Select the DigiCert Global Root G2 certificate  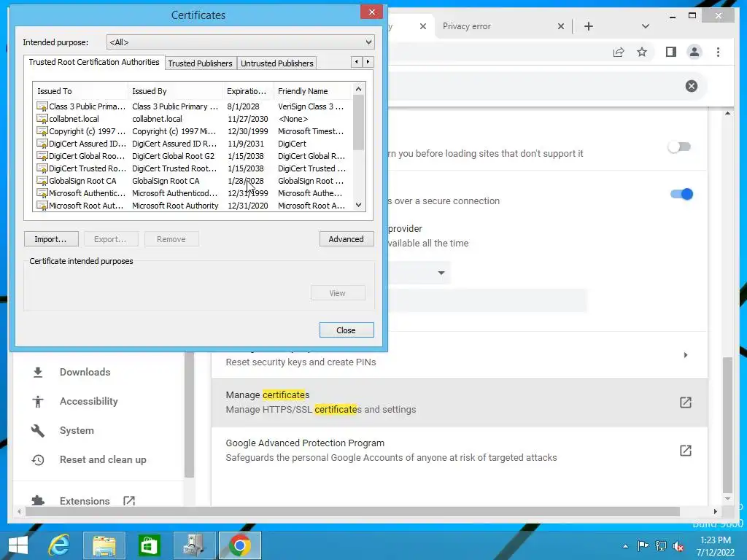click(x=193, y=156)
